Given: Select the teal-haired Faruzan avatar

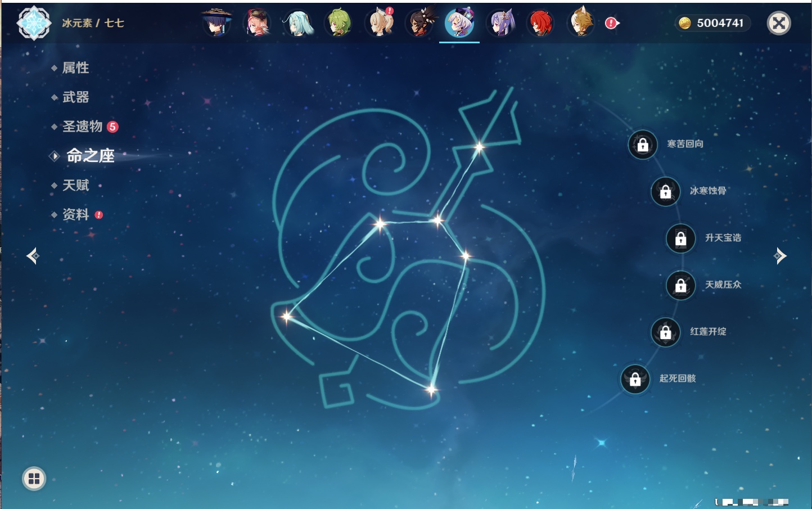Looking at the screenshot, I should click(298, 23).
